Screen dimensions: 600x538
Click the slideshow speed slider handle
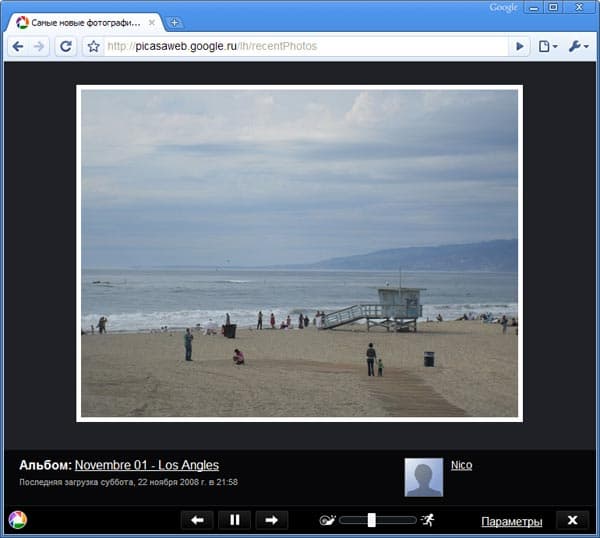[x=371, y=520]
